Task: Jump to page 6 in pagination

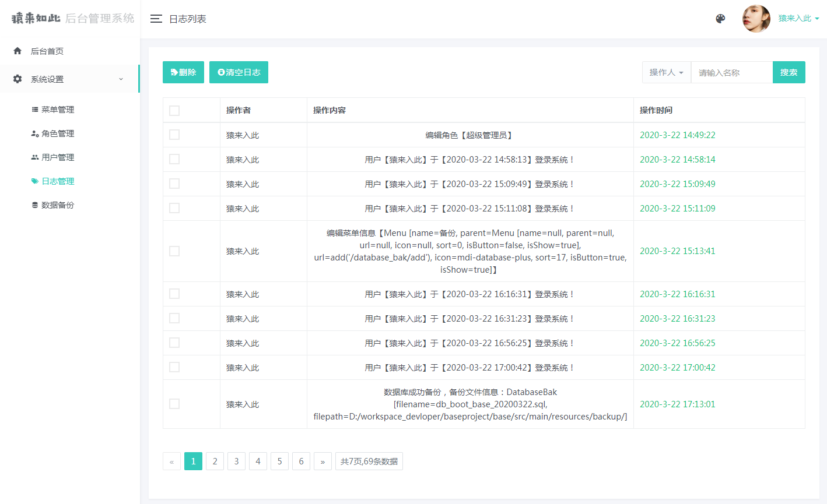Action: [x=301, y=461]
